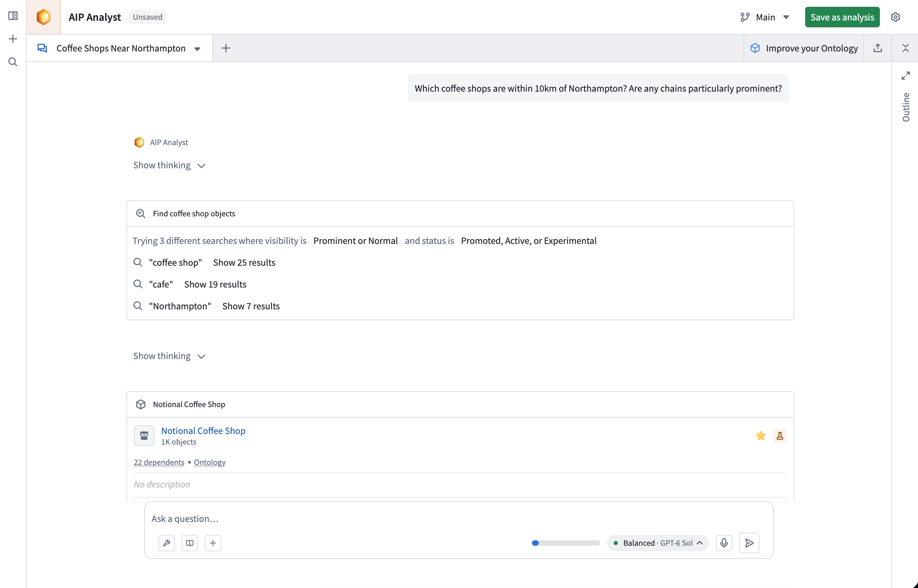Click the Find coffee shop objects header
Image resolution: width=918 pixels, height=588 pixels.
460,214
